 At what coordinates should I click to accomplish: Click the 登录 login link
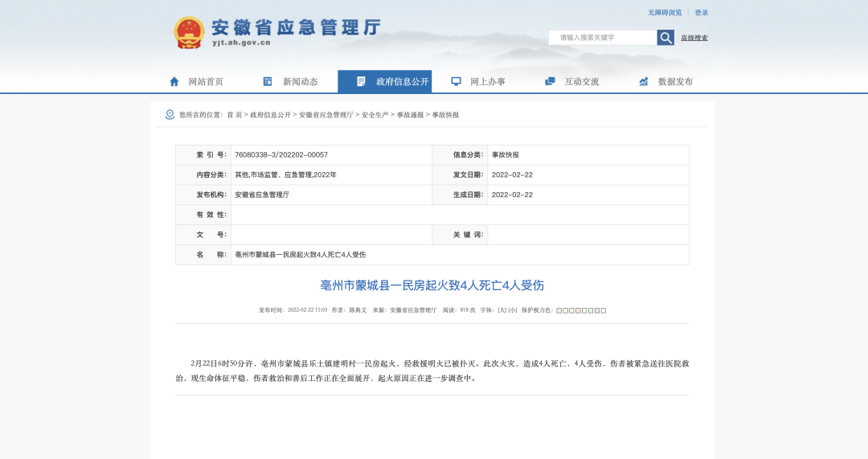[x=702, y=13]
